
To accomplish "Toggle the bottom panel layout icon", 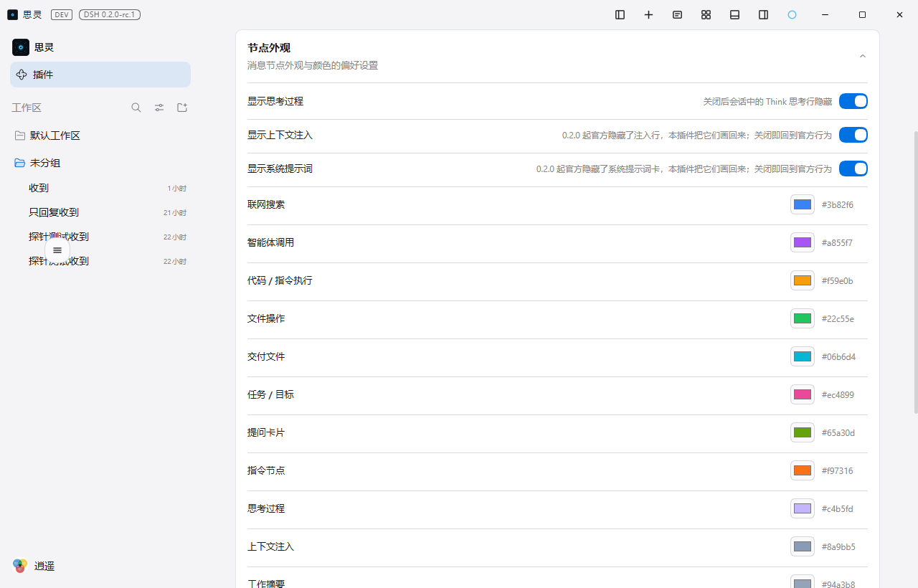I will (x=735, y=14).
